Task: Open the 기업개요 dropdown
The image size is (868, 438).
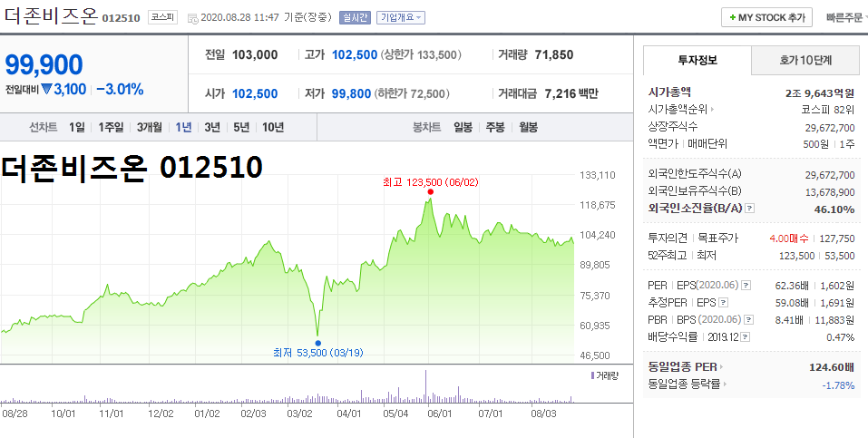Action: click(x=401, y=18)
